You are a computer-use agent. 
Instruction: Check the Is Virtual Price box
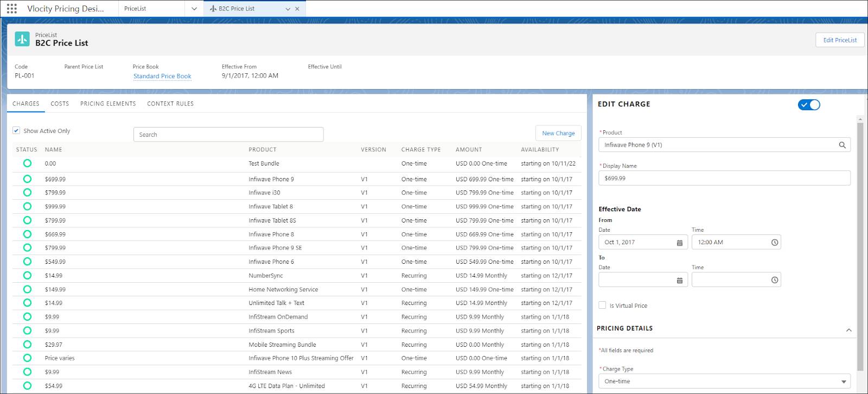(602, 305)
